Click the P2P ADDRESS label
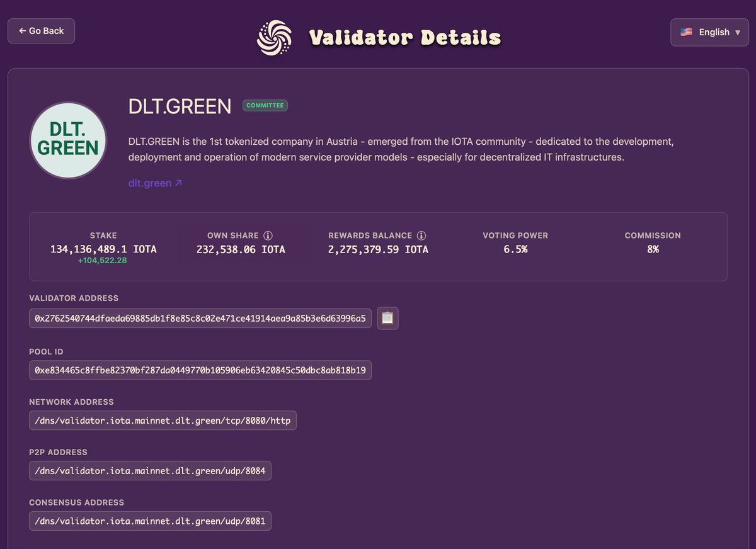 (58, 452)
